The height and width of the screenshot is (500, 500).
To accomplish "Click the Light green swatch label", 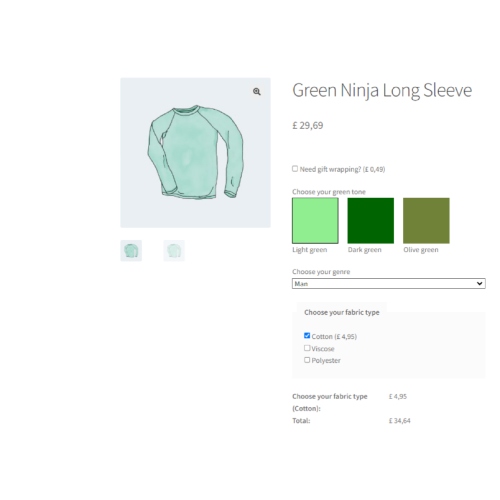I will tap(310, 250).
